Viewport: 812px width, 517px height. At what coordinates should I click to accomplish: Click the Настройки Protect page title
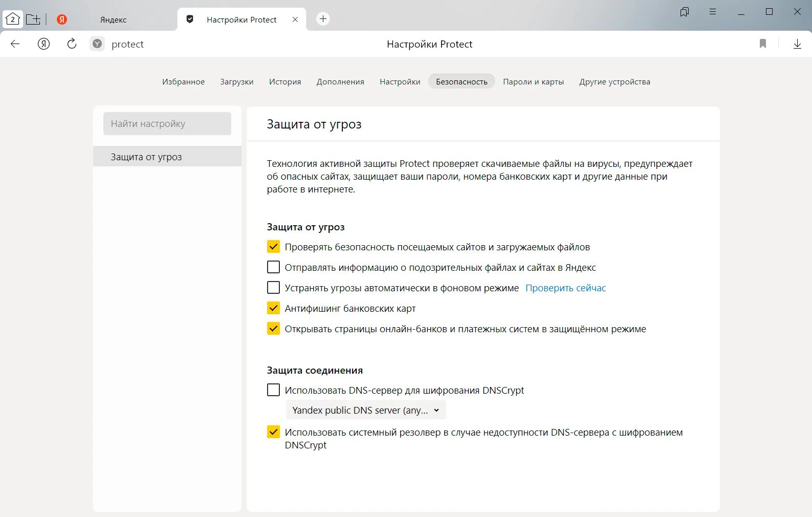click(x=429, y=45)
